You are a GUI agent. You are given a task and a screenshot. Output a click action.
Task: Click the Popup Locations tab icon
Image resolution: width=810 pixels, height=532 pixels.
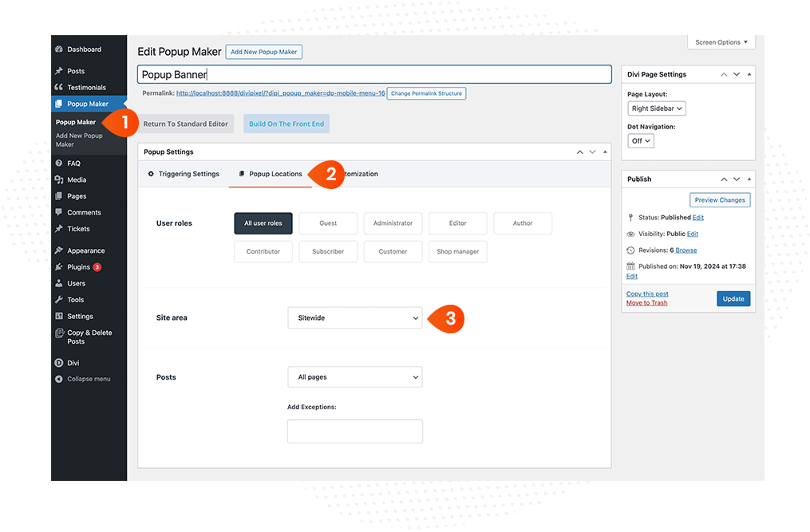[241, 174]
